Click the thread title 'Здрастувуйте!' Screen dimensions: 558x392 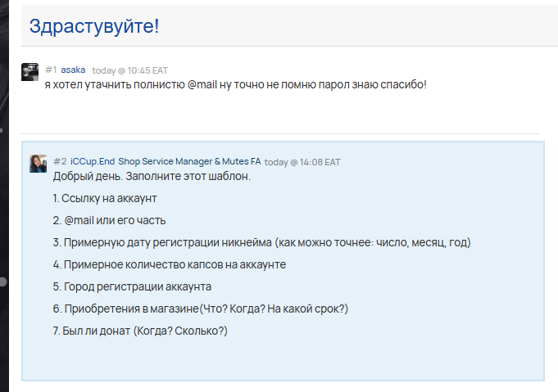tap(94, 26)
